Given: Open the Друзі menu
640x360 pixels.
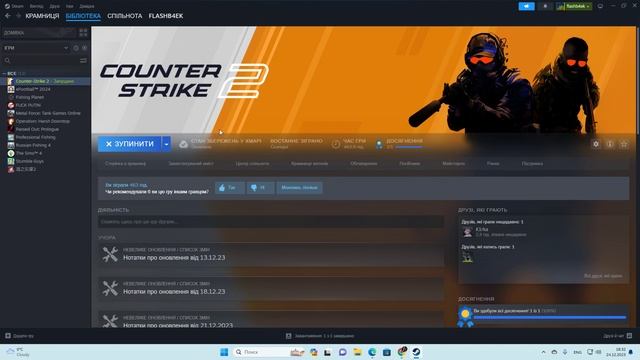Looking at the screenshot, I should [x=54, y=6].
